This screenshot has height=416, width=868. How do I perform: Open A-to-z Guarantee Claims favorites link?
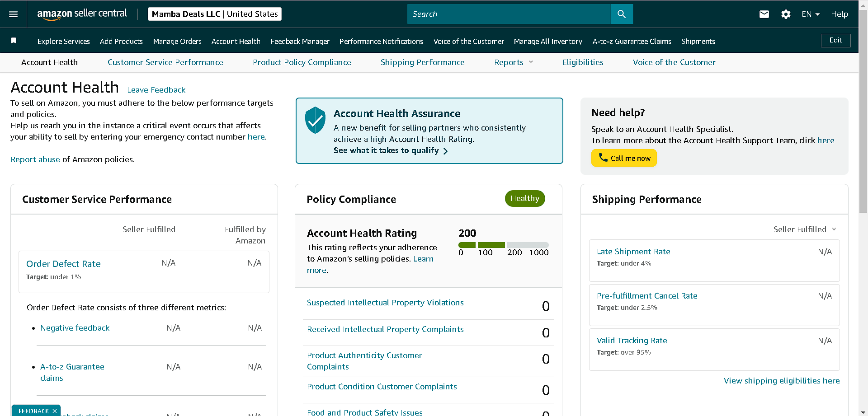[632, 41]
